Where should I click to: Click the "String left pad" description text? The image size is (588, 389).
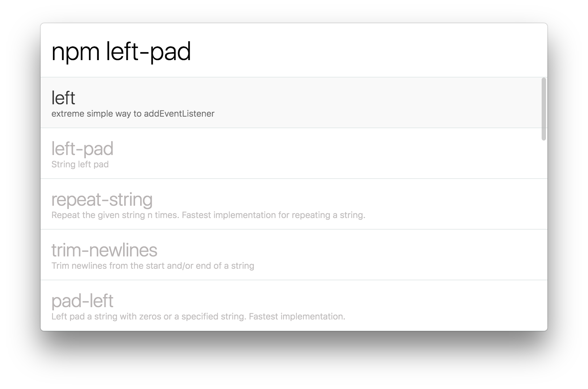click(x=80, y=164)
